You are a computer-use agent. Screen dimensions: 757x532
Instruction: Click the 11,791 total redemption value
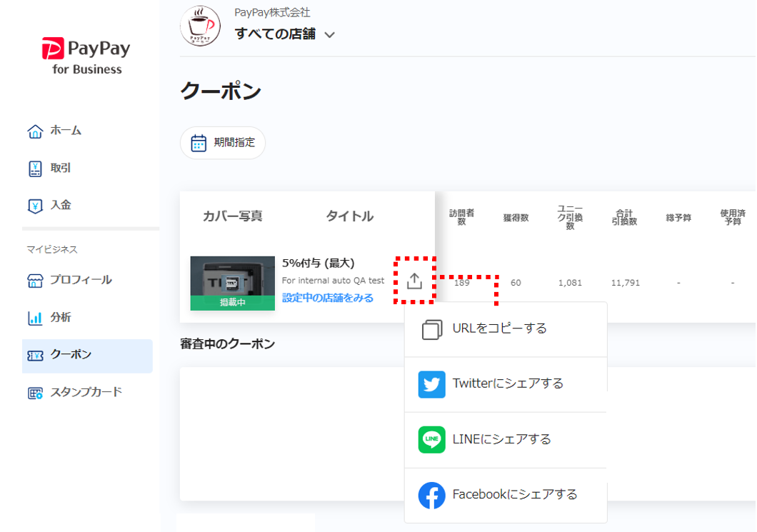pos(625,283)
